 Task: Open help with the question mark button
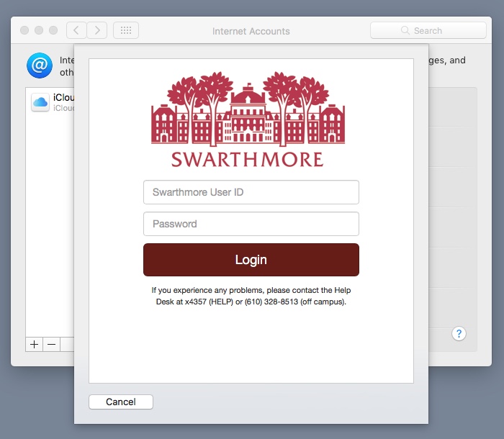tap(459, 334)
